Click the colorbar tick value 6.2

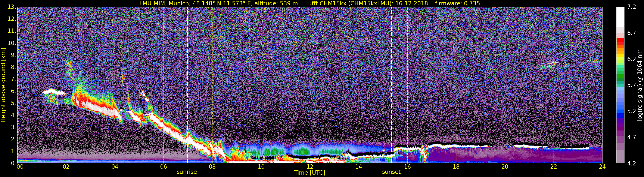pyautogui.click(x=632, y=59)
